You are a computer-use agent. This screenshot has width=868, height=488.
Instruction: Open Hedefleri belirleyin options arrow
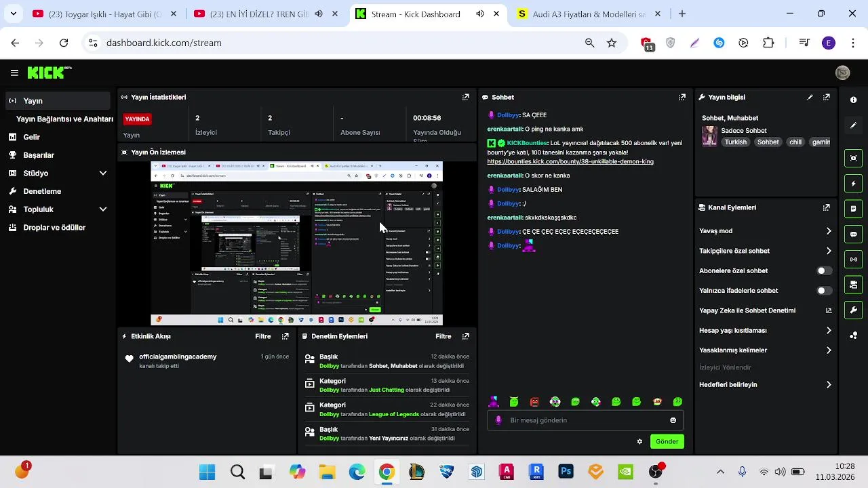coord(829,384)
